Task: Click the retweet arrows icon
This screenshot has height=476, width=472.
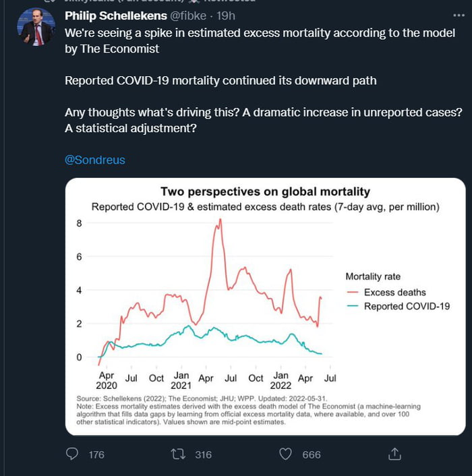Action: point(179,454)
